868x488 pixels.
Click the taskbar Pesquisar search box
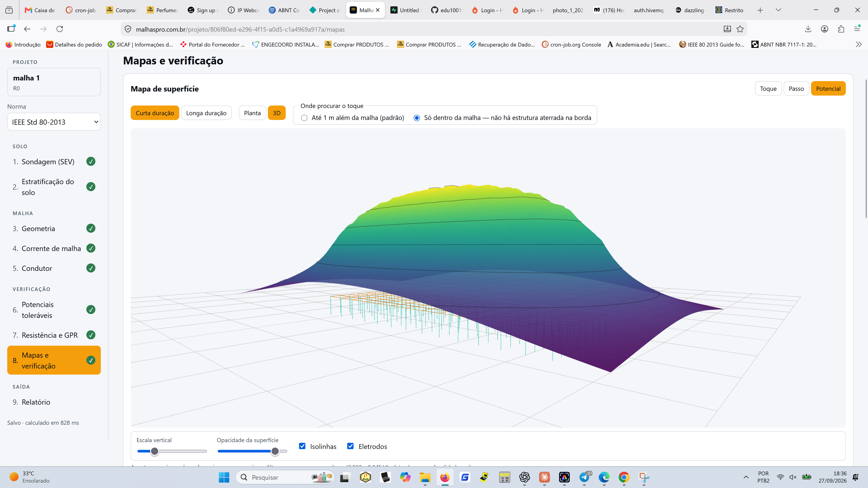coord(285,477)
